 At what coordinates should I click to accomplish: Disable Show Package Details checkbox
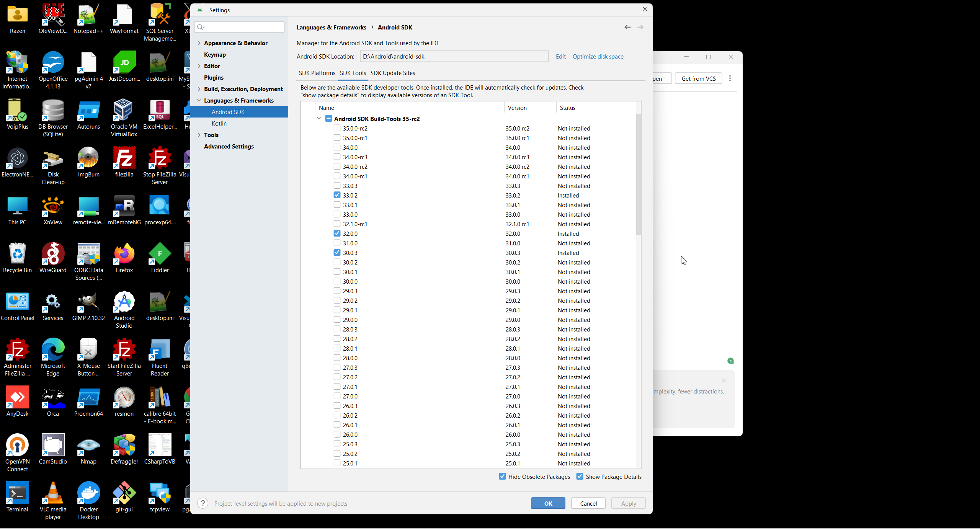(580, 477)
